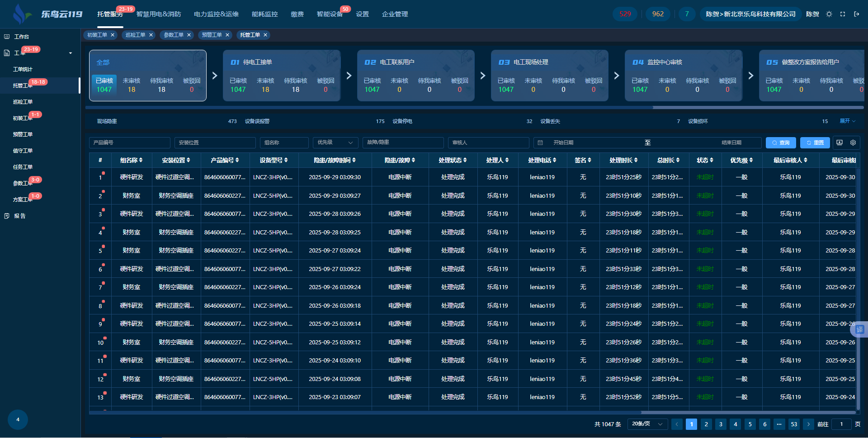This screenshot has width=868, height=438.
Task: Click the calendar icon in the date range field
Action: 540,143
